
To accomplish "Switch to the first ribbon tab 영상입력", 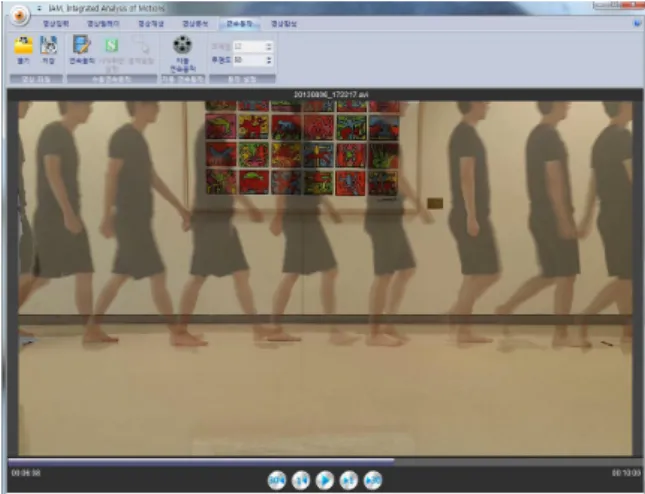I will tap(56, 24).
